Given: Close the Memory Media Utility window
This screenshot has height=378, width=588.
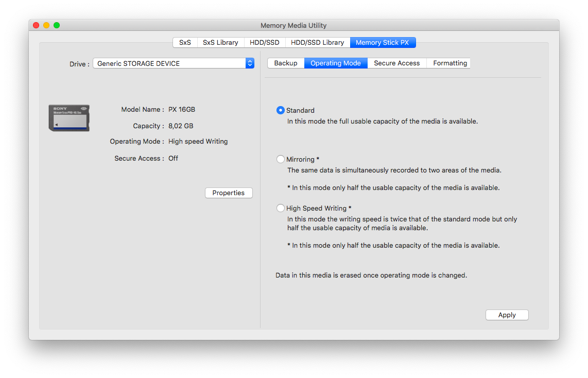Looking at the screenshot, I should pos(36,25).
